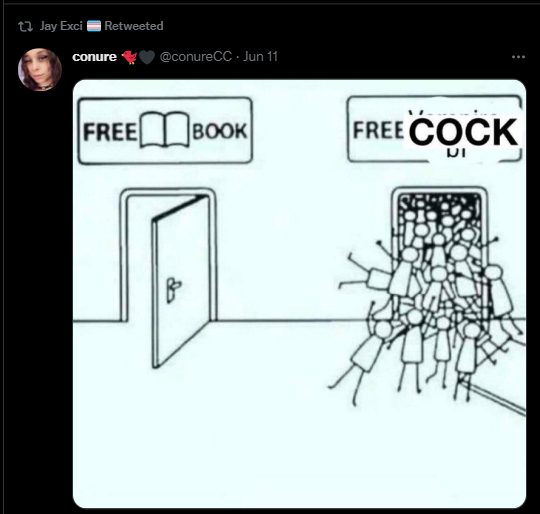Viewport: 540px width, 514px height.
Task: Open the tweet via the Jun 11 timestamp
Action: tap(260, 56)
